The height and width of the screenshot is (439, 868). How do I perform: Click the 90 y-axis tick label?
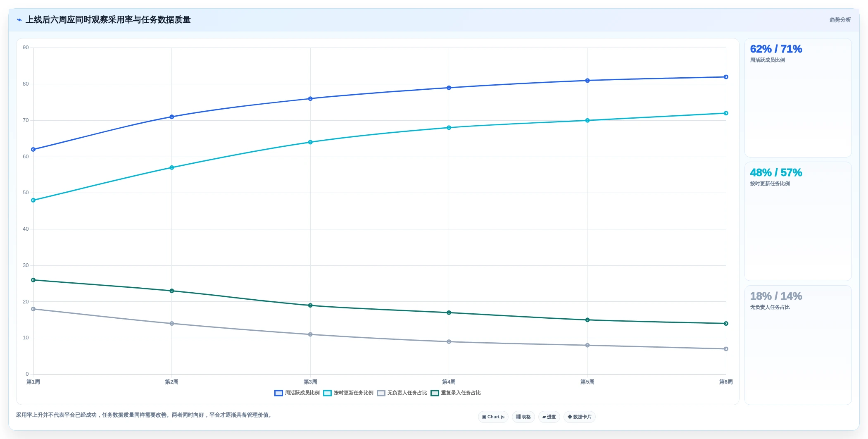click(26, 48)
